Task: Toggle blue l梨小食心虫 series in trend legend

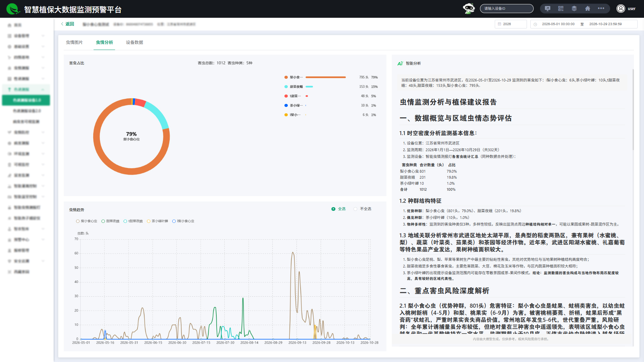Action: coord(183,221)
